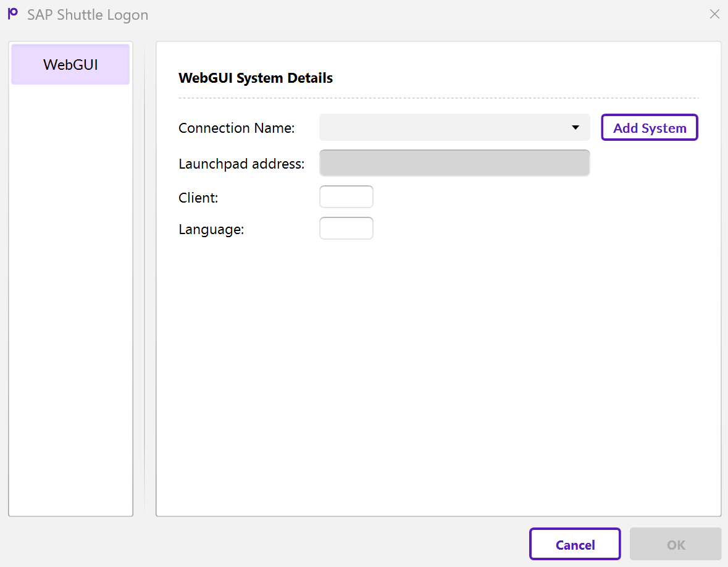
Task: Close the SAP Shuttle Logon window
Action: pos(714,14)
